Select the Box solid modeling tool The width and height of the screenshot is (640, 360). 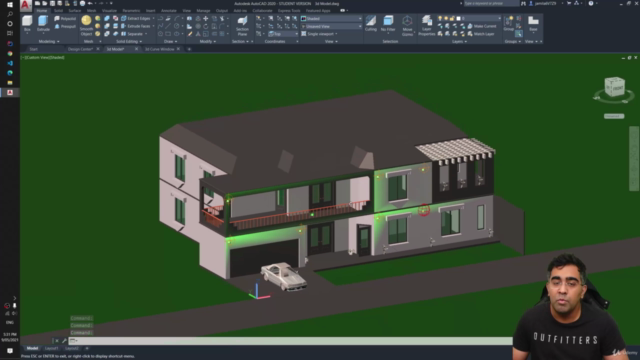[x=27, y=24]
